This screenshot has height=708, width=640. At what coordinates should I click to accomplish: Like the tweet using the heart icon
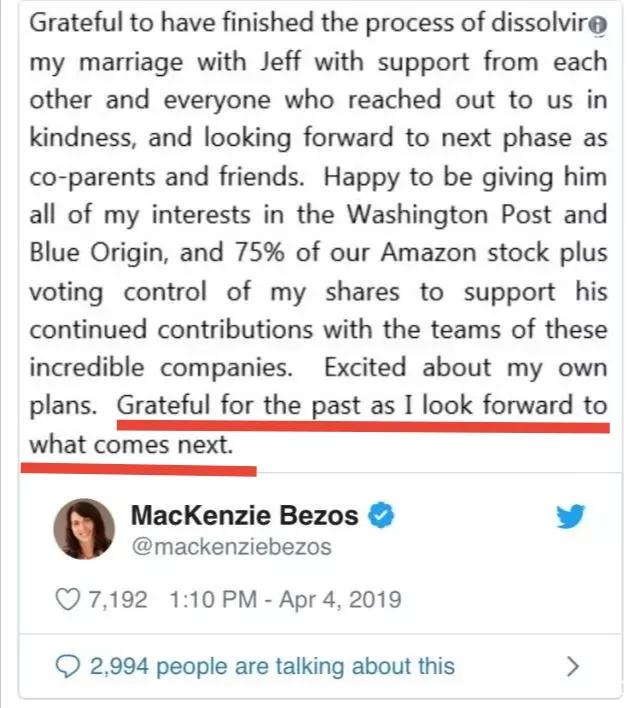click(68, 600)
